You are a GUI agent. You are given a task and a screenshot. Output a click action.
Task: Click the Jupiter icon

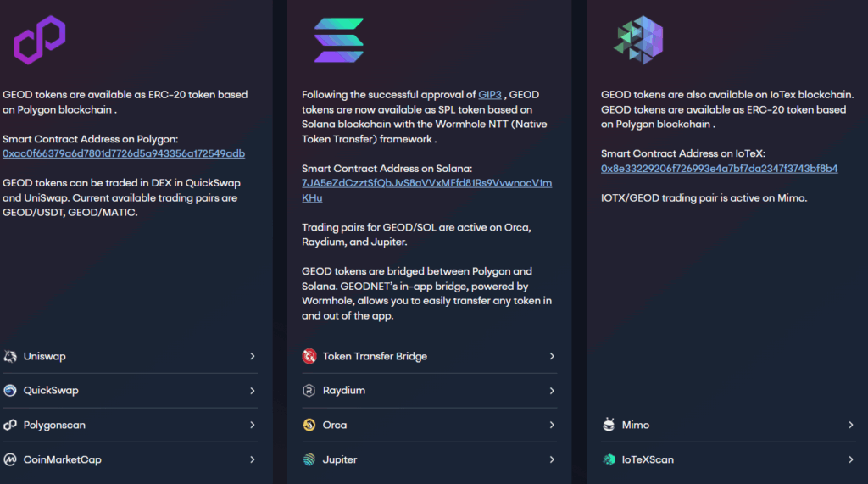(309, 459)
